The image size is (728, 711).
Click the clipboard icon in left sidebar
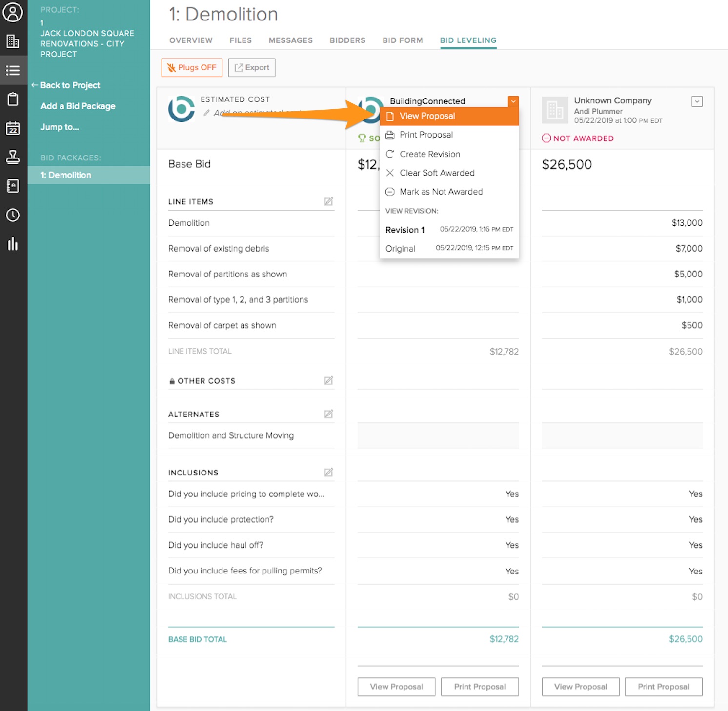(x=13, y=99)
